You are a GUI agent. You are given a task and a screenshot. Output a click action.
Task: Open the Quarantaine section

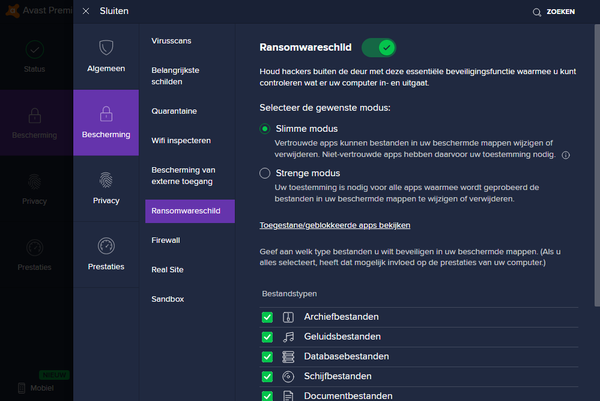pyautogui.click(x=174, y=111)
